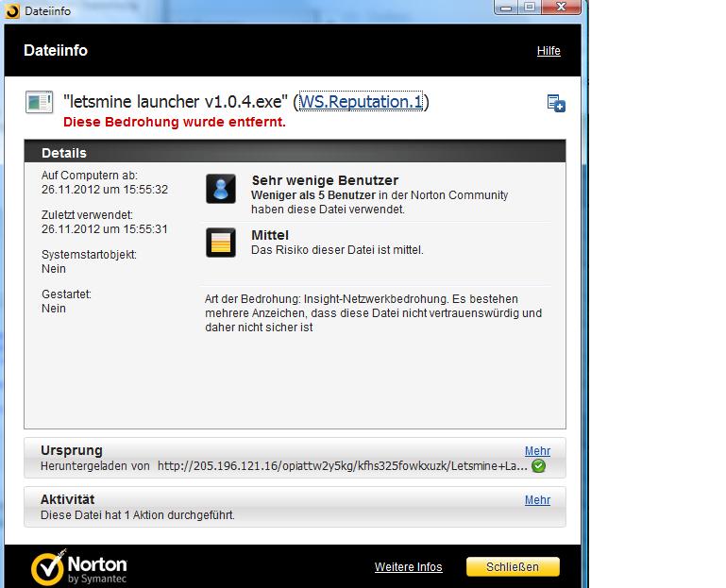Open the Hilfe link in the header

[x=549, y=51]
